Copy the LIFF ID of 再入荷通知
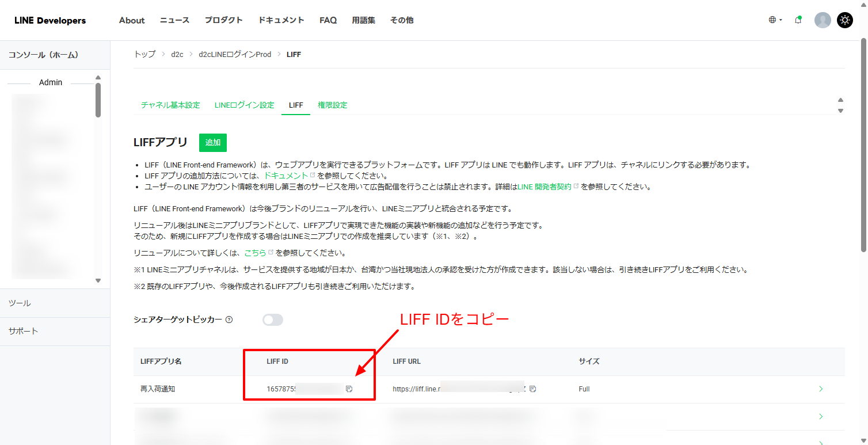The height and width of the screenshot is (445, 868). point(349,389)
